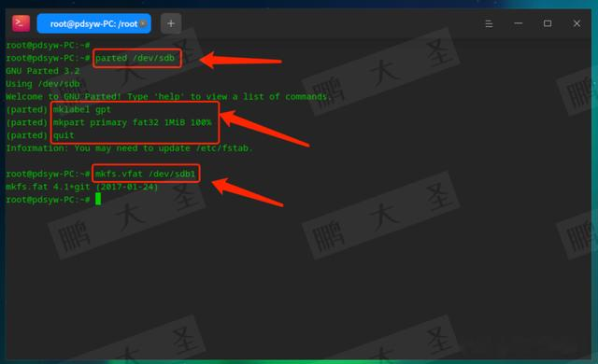Click the 'Using /dev/sdb' output line
Image resolution: width=598 pixels, height=364 pixels.
point(43,84)
